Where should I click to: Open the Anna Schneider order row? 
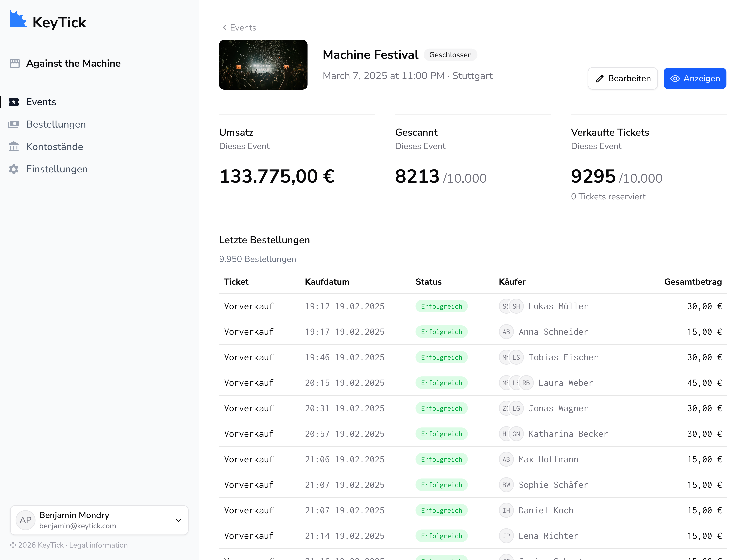coord(473,332)
